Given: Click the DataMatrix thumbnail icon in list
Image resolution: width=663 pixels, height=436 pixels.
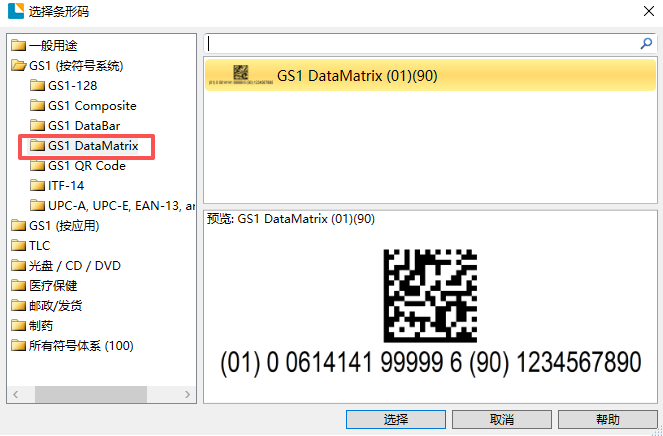Looking at the screenshot, I should [x=241, y=75].
